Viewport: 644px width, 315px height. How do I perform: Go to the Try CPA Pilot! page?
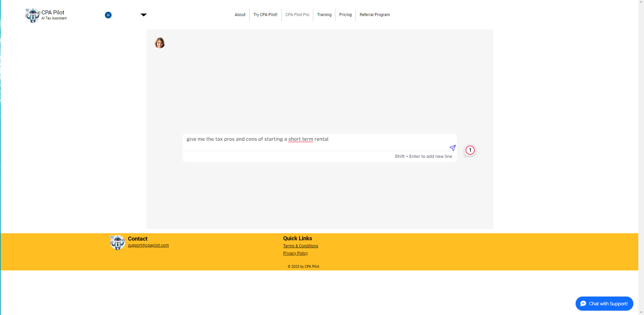click(265, 15)
